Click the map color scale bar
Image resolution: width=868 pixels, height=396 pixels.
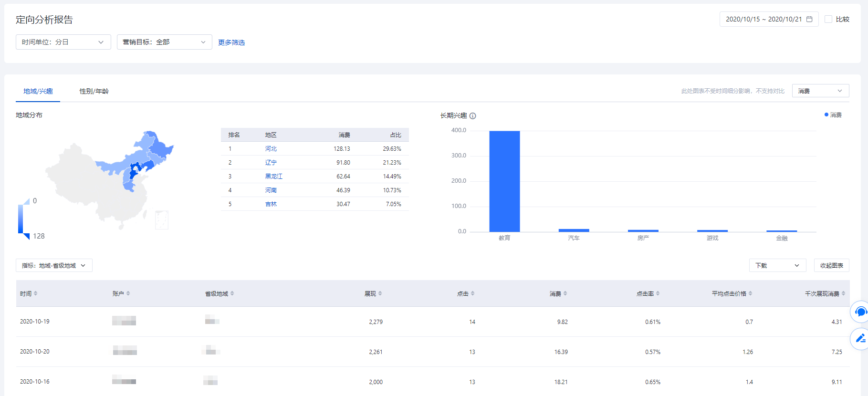pyautogui.click(x=21, y=219)
